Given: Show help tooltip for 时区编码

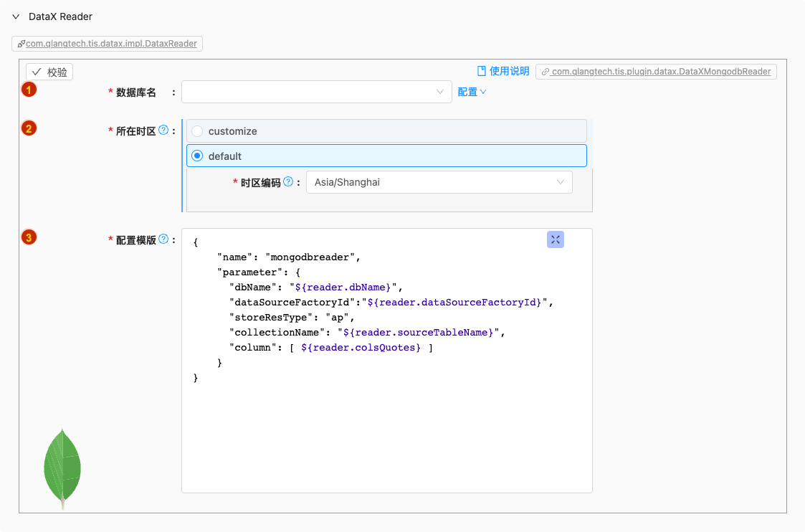Looking at the screenshot, I should point(289,181).
